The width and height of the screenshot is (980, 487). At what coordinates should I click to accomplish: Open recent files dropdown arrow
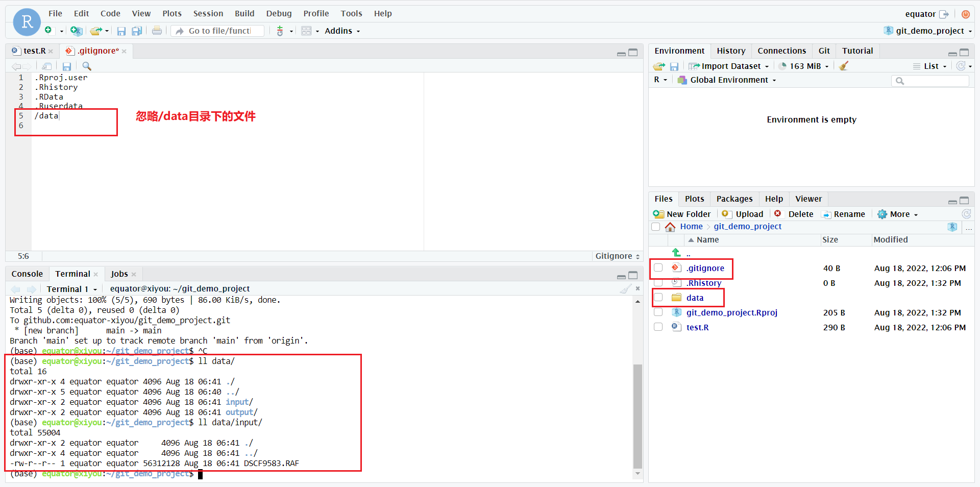pyautogui.click(x=107, y=31)
